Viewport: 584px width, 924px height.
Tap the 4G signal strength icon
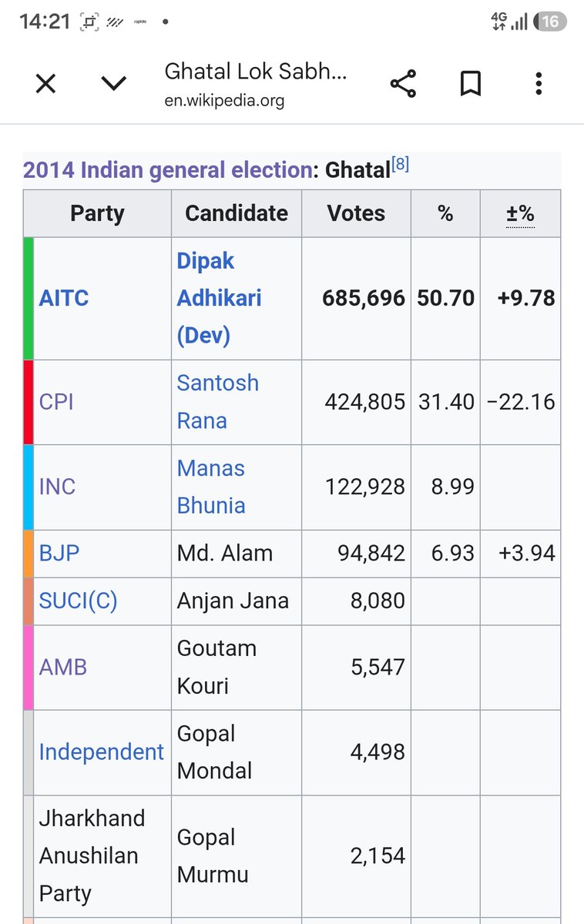[509, 22]
